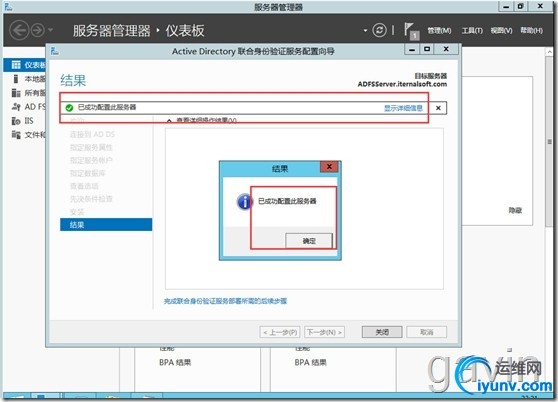This screenshot has height=402, width=558.
Task: Click the 上一步(P) button
Action: [280, 332]
